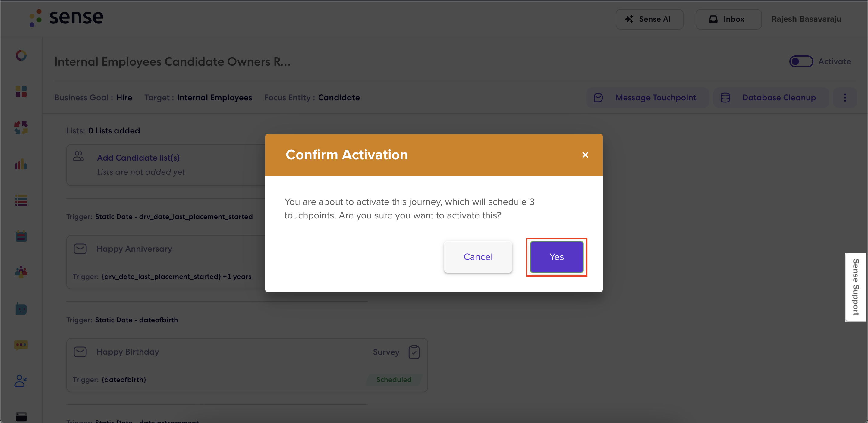
Task: Click Lists are not added yet text
Action: click(x=141, y=172)
